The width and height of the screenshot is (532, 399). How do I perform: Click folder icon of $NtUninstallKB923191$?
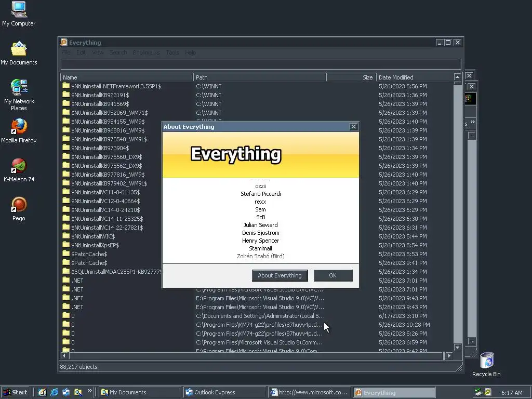coord(66,95)
